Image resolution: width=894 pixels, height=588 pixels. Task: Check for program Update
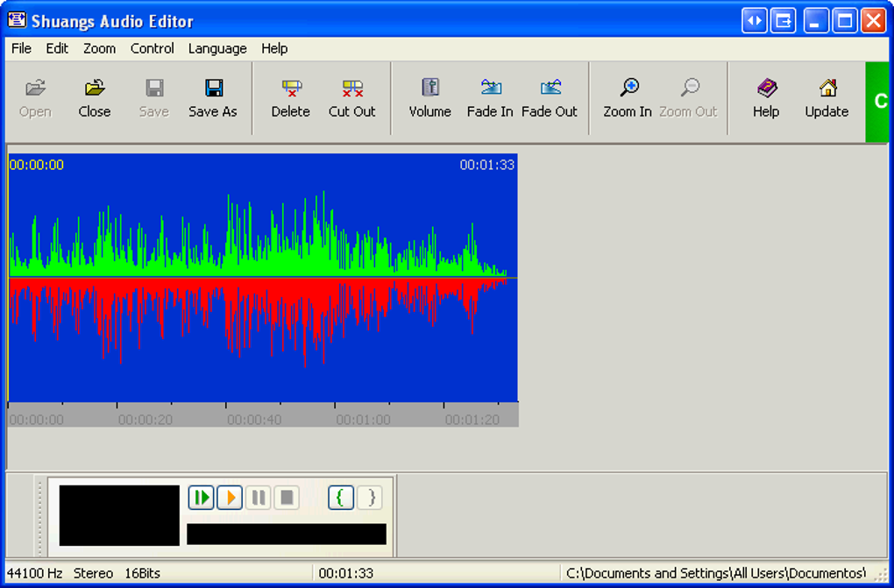[x=827, y=98]
